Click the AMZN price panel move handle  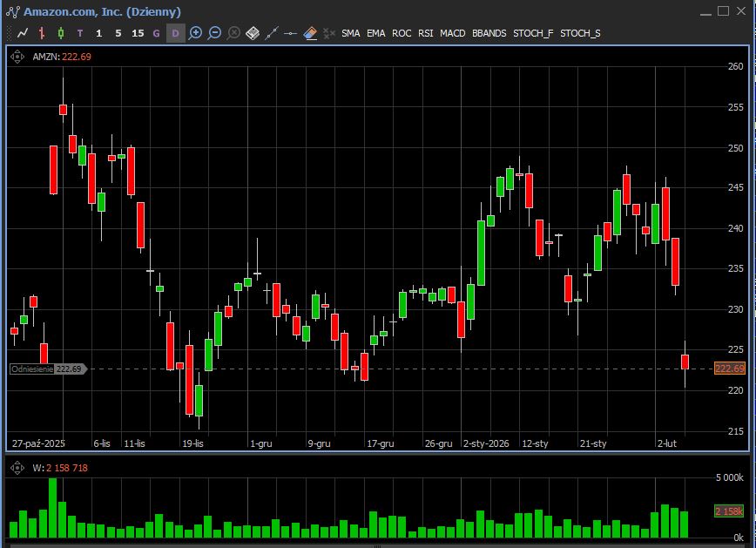[x=17, y=57]
